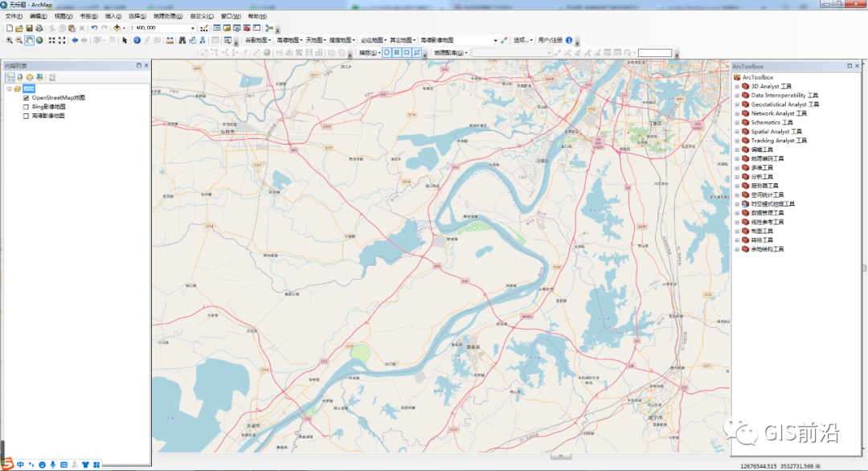
Task: Select the Schematics 工具 toolbox
Action: click(772, 122)
